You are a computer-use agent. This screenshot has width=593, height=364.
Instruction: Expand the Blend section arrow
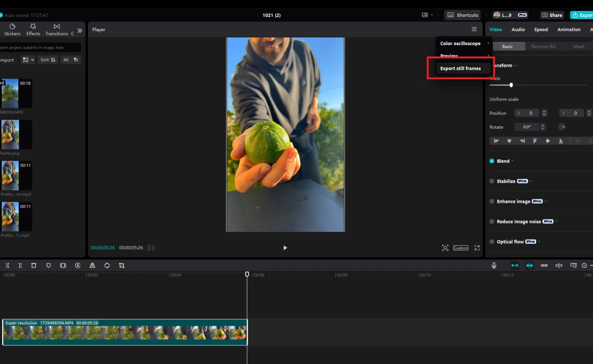(x=513, y=161)
